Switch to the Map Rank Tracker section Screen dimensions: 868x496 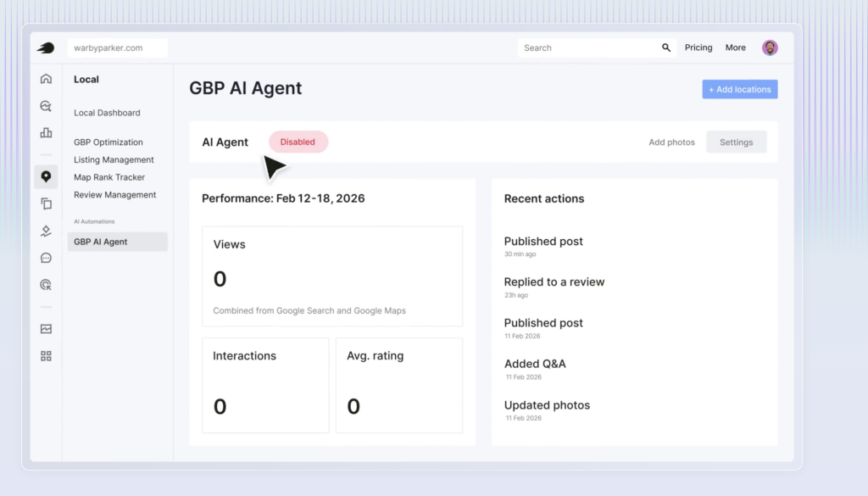point(111,176)
